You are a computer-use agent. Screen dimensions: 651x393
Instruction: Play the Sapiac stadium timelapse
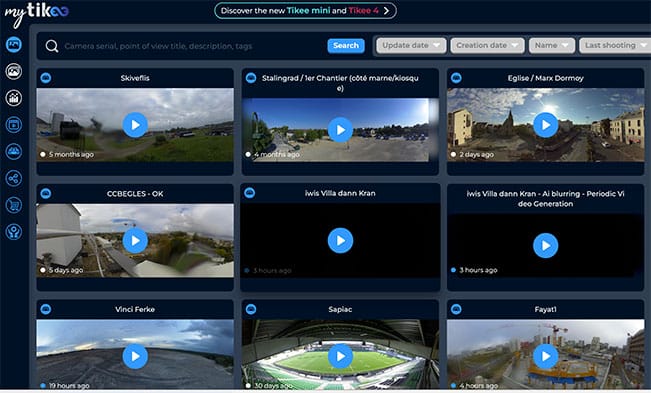pos(340,356)
